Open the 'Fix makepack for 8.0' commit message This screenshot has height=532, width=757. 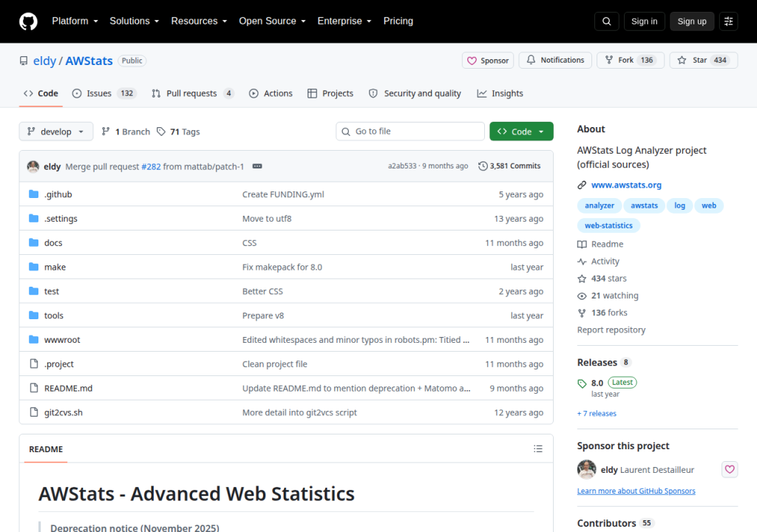coord(282,267)
